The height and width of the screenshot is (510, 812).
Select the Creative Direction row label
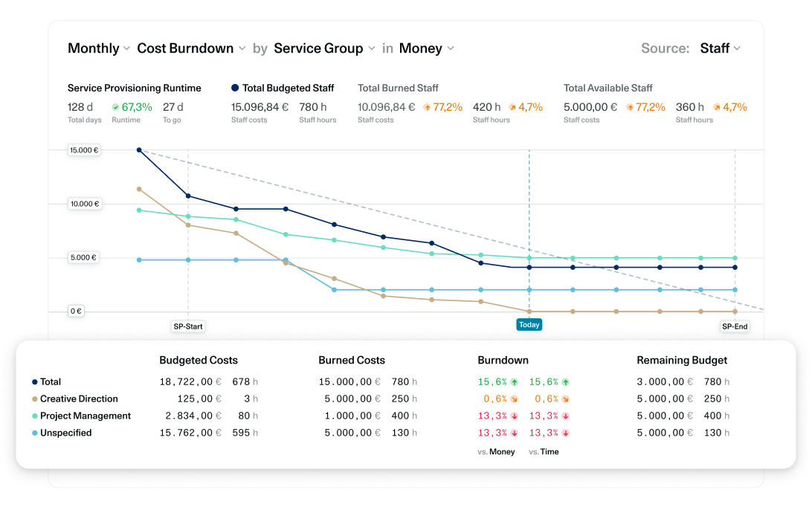tap(80, 398)
